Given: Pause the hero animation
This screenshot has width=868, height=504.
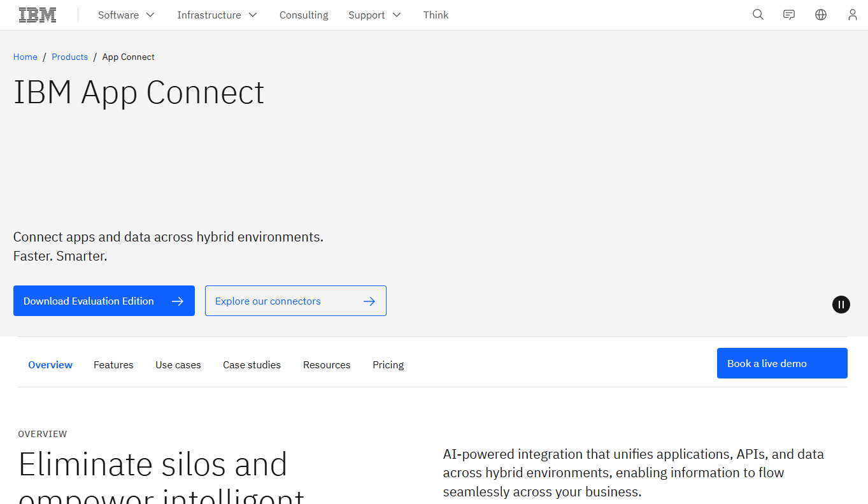Looking at the screenshot, I should click(x=841, y=305).
